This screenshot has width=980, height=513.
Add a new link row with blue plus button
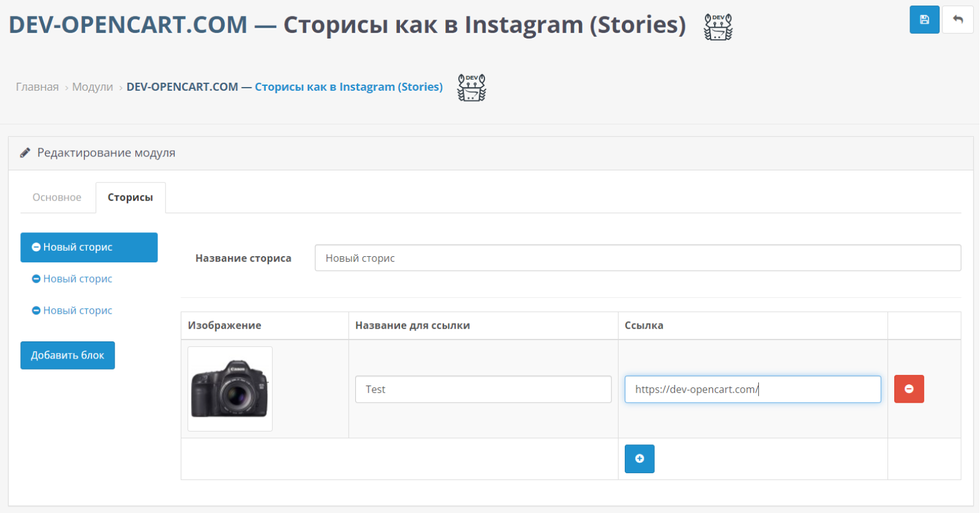pyautogui.click(x=639, y=459)
